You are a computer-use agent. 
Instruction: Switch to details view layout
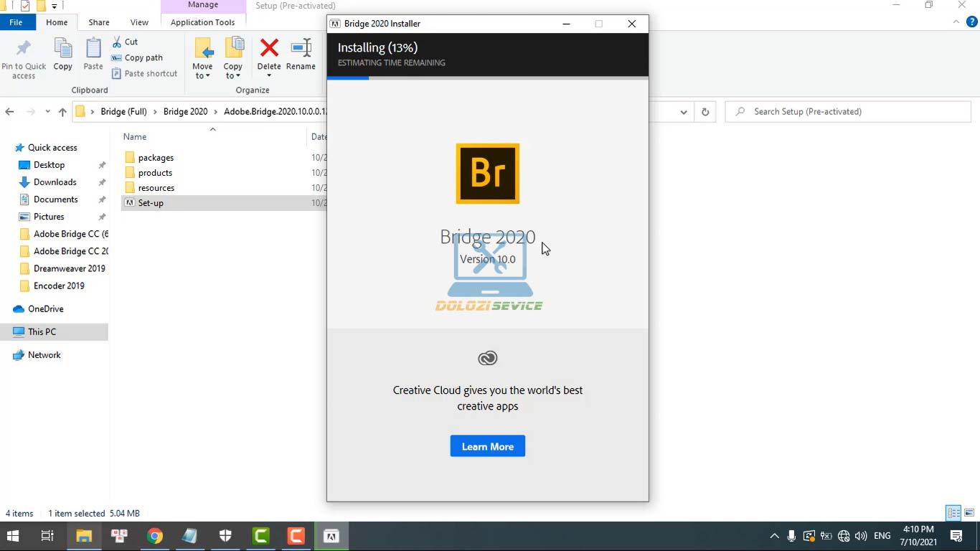pyautogui.click(x=953, y=513)
